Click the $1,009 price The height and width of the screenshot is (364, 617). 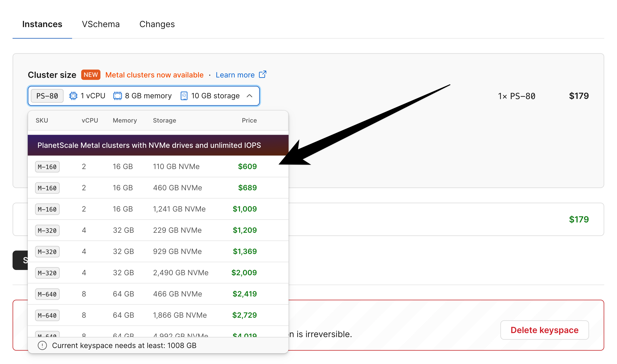[x=245, y=209]
